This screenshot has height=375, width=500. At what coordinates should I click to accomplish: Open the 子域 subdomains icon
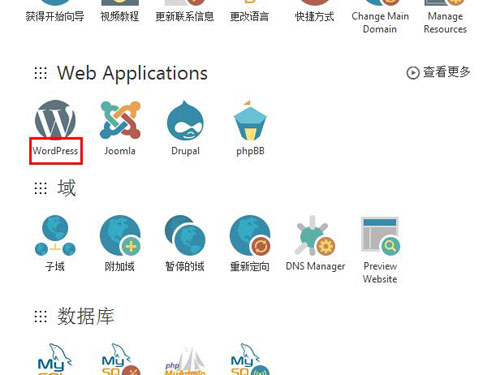click(x=55, y=235)
